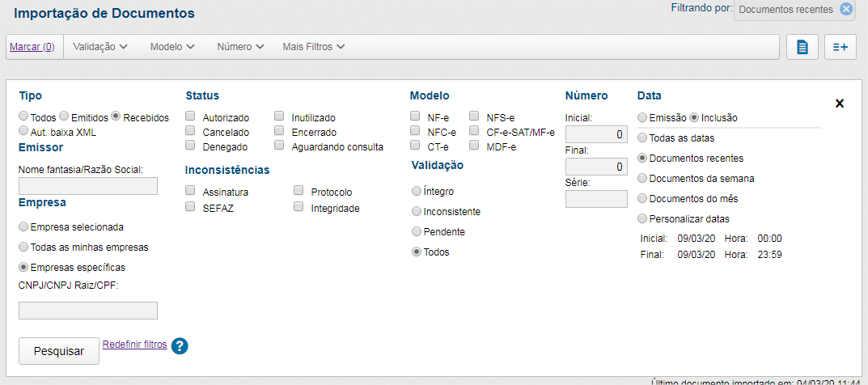
Task: Enable the Autorizado status checkbox
Action: tap(191, 117)
